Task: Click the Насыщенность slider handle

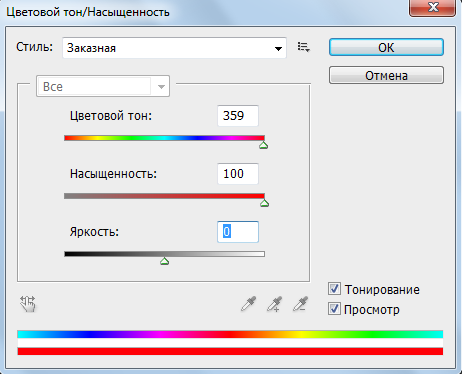Action: tap(264, 203)
